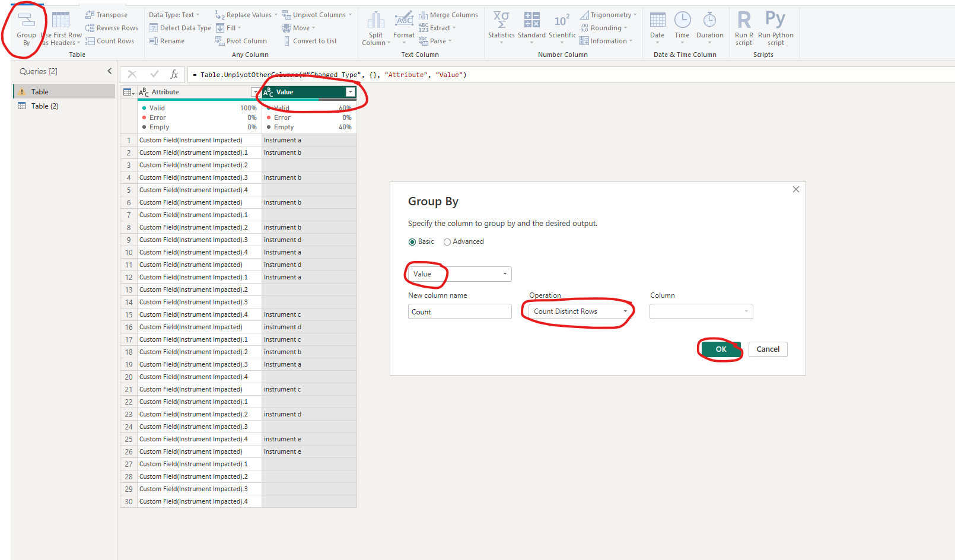Viewport: 955px width, 560px height.
Task: Click the formula bar fx button
Action: (x=174, y=74)
